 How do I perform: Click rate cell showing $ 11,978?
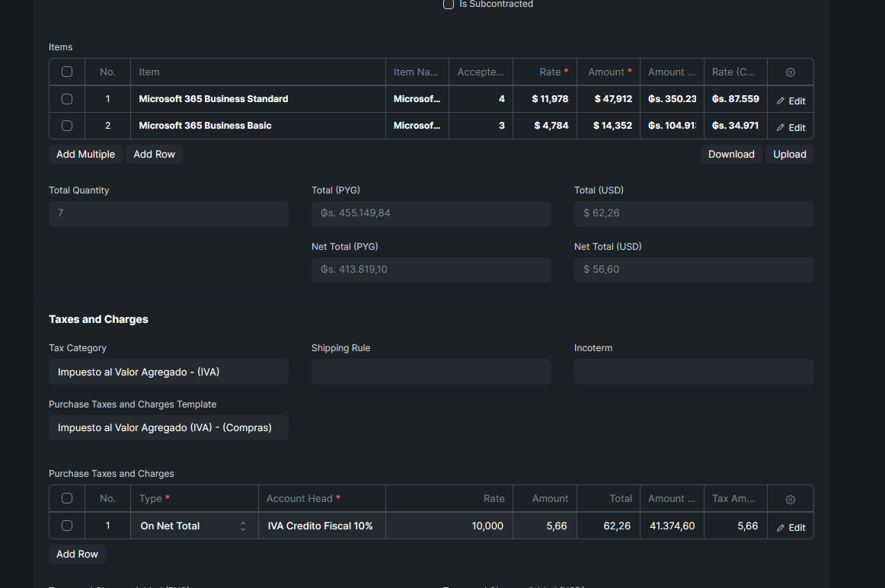545,99
